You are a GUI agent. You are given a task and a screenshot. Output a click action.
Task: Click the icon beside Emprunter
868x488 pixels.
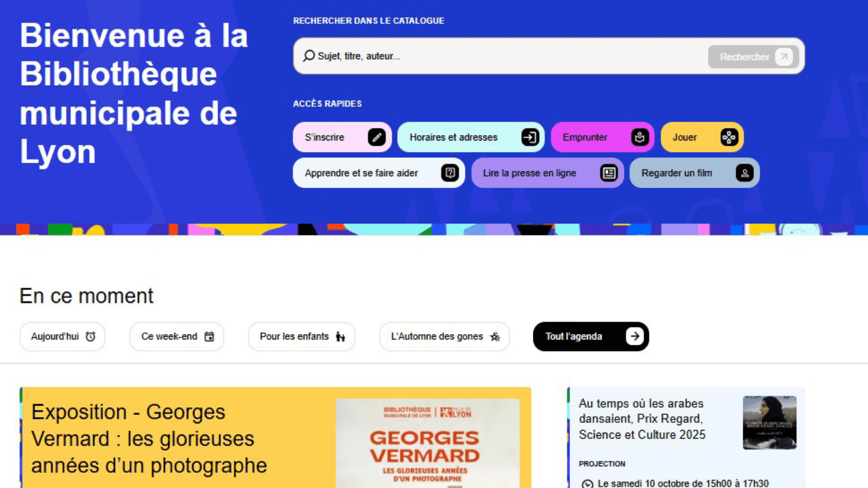[640, 137]
